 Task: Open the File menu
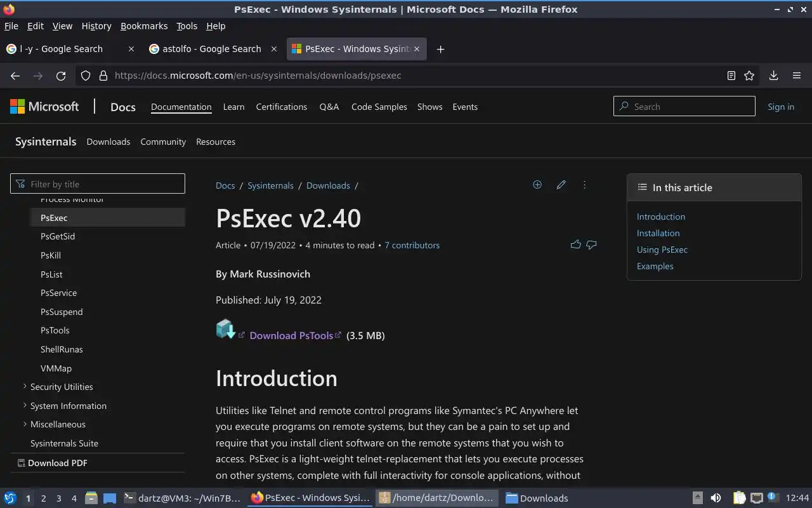[11, 26]
